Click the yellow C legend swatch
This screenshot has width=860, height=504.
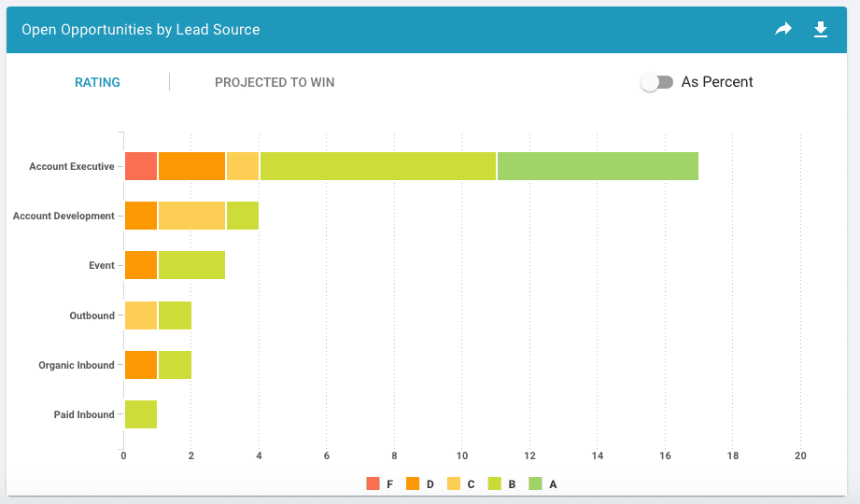click(x=454, y=483)
